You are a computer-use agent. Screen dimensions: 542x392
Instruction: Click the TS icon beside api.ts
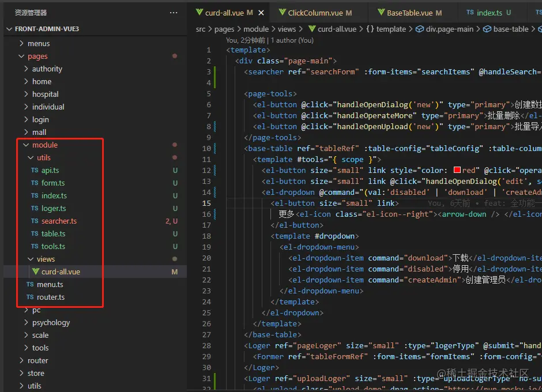(35, 170)
